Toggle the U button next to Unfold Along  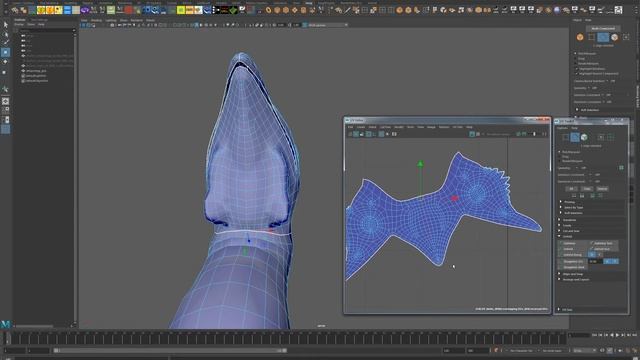click(592, 255)
